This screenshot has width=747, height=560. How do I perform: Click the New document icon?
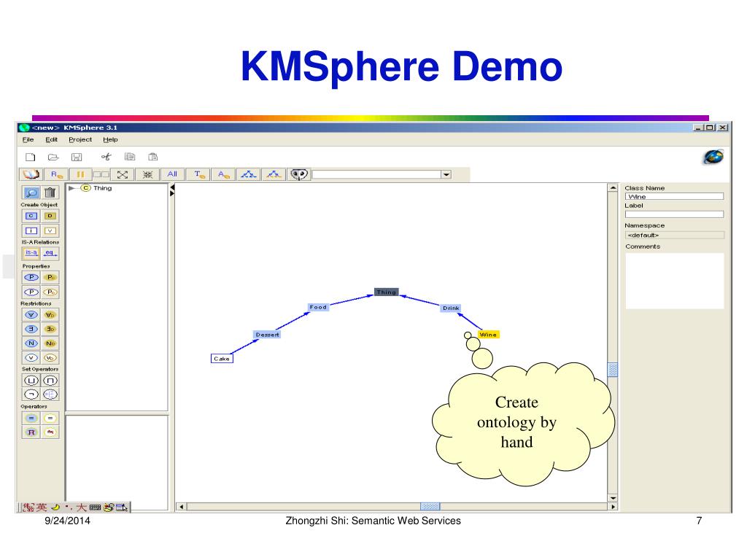31,157
